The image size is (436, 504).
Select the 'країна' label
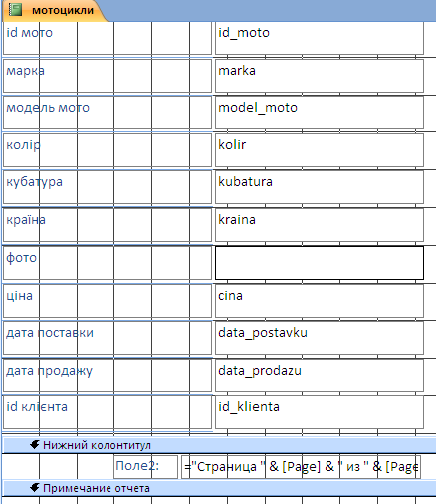click(x=108, y=225)
